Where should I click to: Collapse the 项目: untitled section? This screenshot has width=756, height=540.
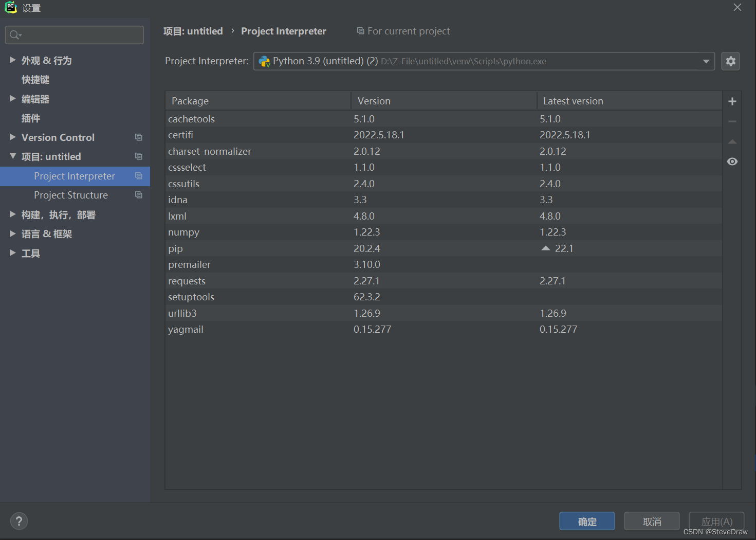pos(13,156)
